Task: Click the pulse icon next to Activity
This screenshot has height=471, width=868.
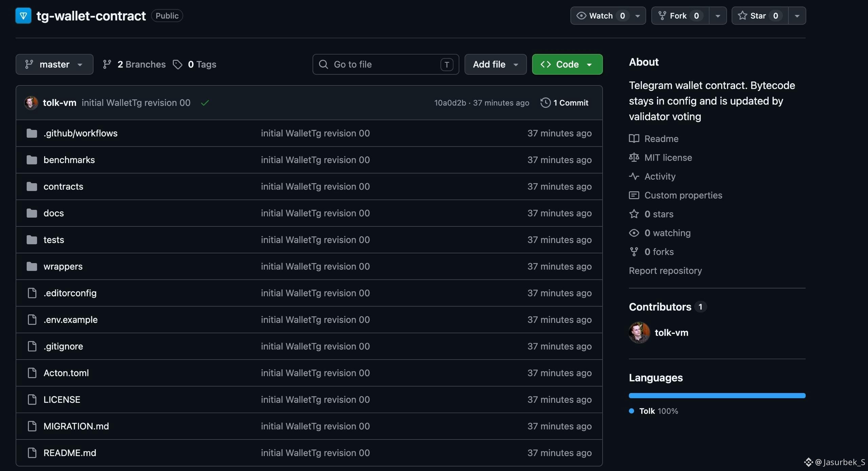Action: click(x=634, y=176)
